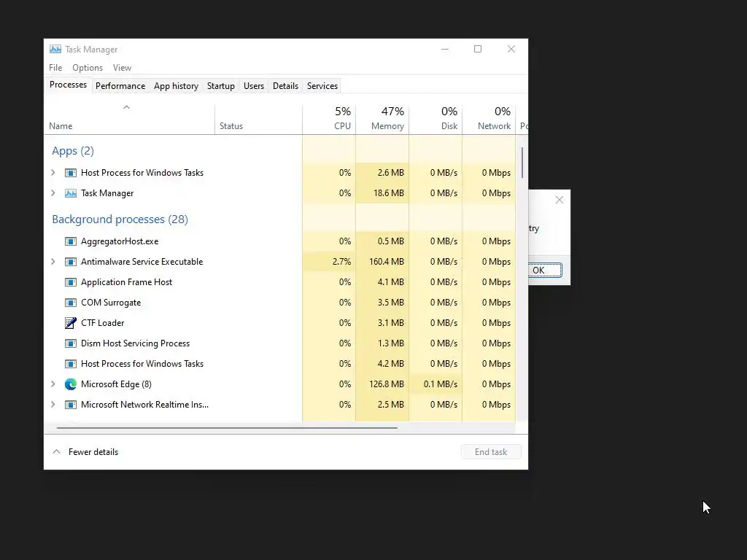The image size is (747, 560).
Task: Click the 18.6 MB memory value
Action: (389, 192)
